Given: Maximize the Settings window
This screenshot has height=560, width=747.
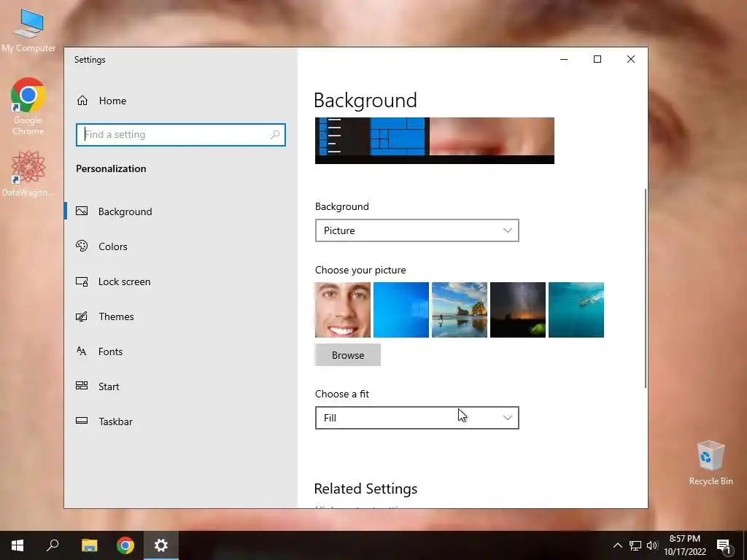Looking at the screenshot, I should coord(597,59).
